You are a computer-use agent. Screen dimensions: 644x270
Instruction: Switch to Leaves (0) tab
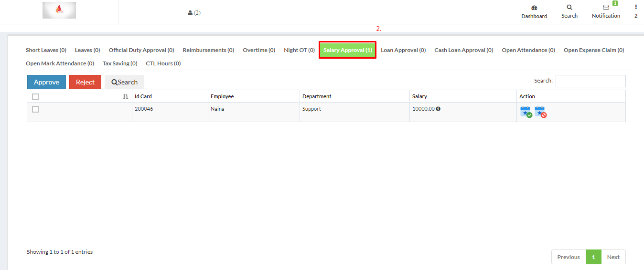(87, 50)
